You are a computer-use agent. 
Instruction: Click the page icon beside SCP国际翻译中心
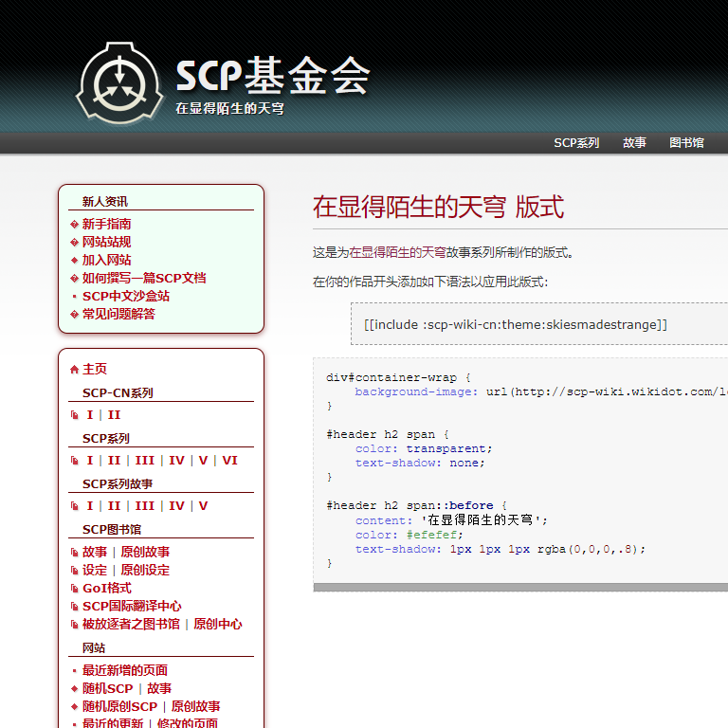point(74,607)
